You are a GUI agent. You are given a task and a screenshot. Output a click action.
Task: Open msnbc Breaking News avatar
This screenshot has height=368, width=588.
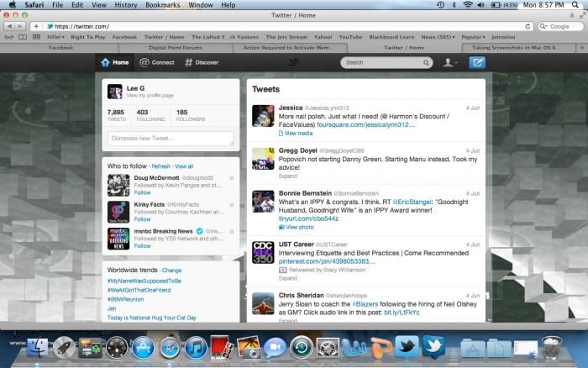[x=118, y=239]
